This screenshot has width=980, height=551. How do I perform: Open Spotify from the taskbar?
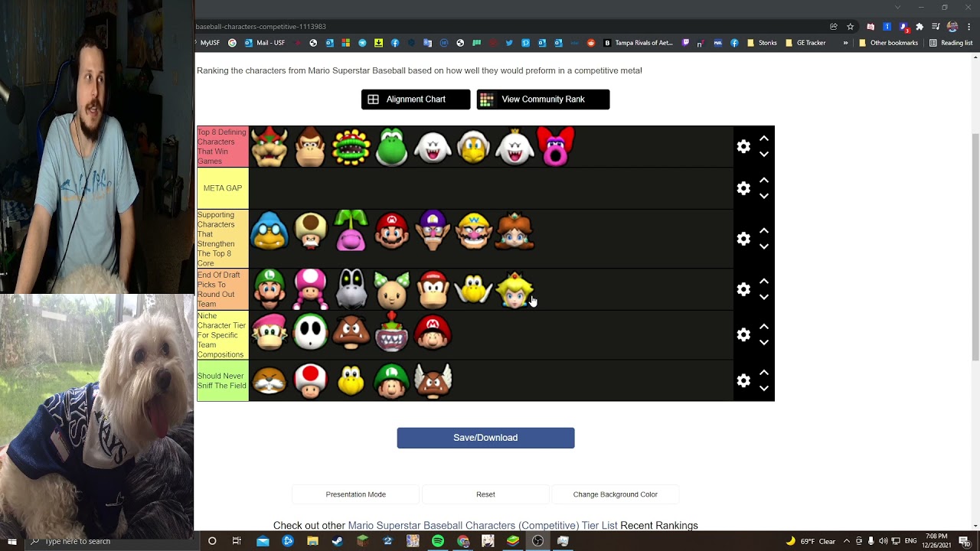tap(438, 541)
